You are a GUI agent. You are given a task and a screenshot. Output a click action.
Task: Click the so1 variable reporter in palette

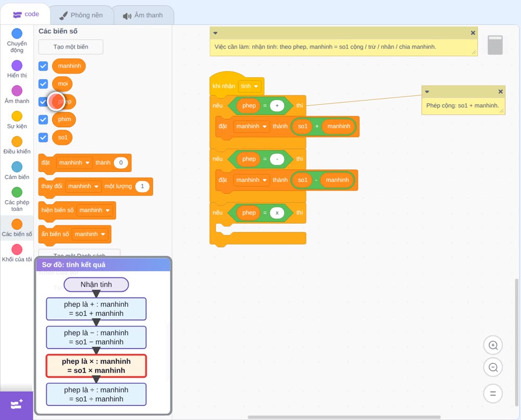[x=63, y=138]
